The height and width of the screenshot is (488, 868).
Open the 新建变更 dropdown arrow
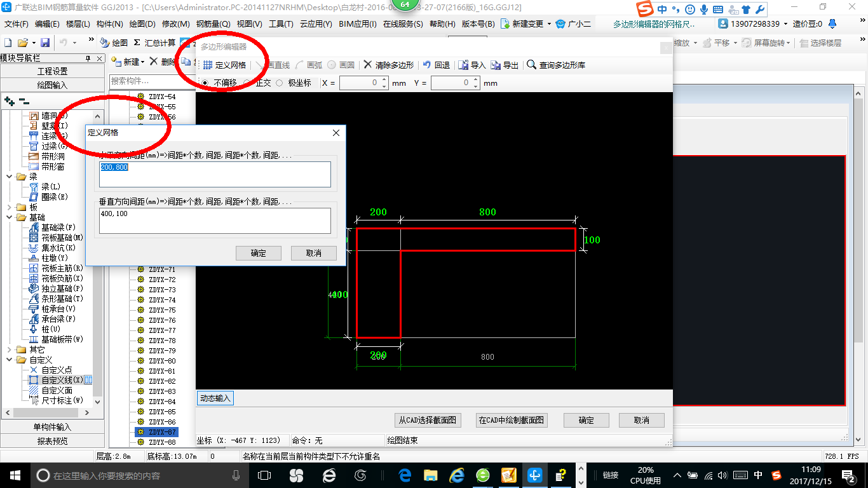click(549, 24)
